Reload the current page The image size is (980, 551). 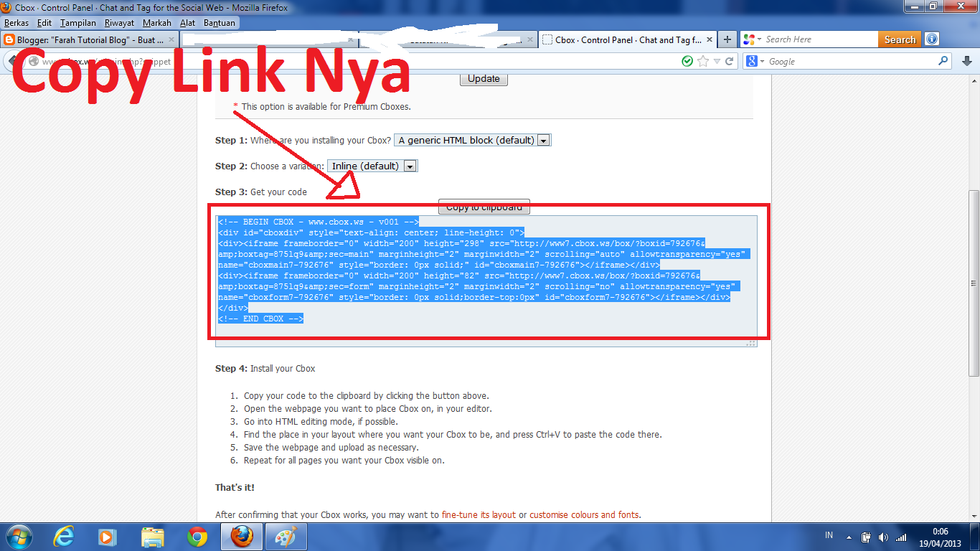(x=730, y=62)
